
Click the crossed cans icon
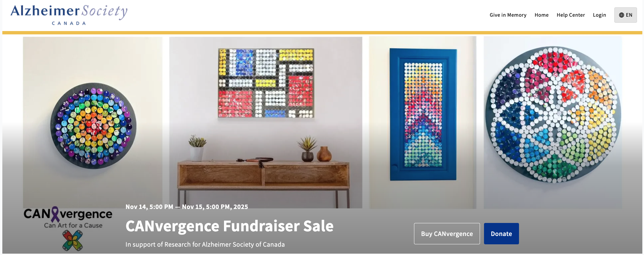pyautogui.click(x=72, y=241)
